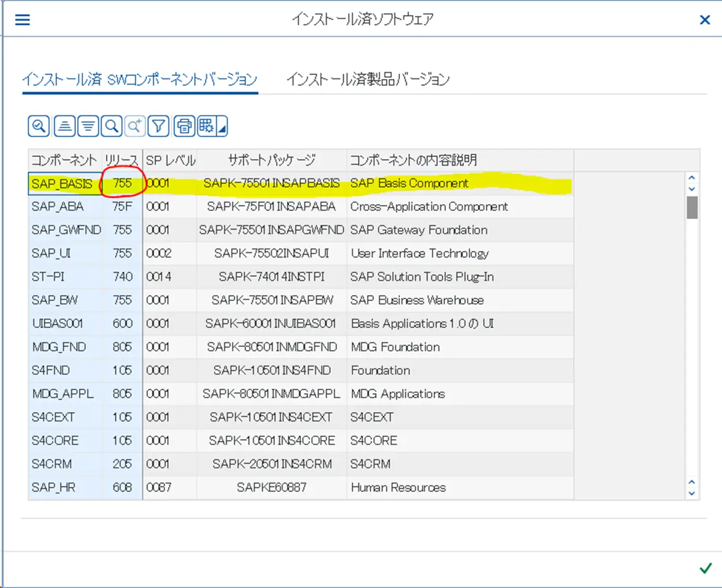Click release value 75F in the SAP_ABA row
This screenshot has height=588, width=722.
[x=122, y=206]
